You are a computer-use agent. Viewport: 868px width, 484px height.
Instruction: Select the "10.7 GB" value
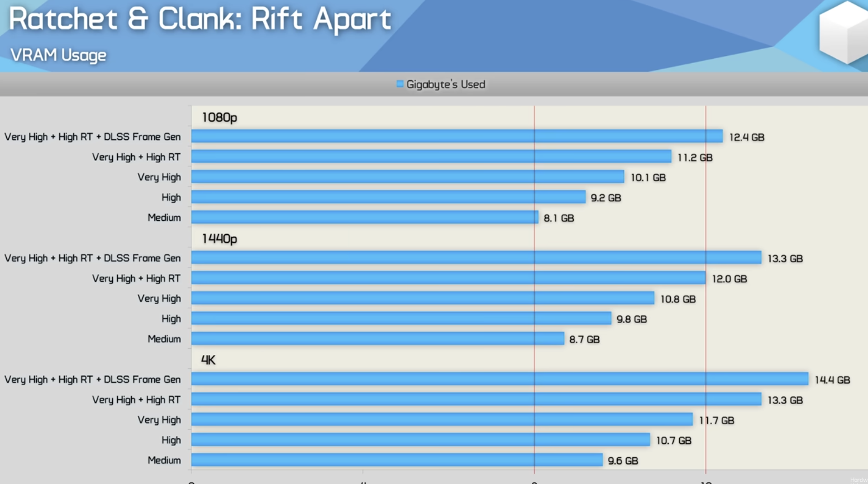coord(674,440)
